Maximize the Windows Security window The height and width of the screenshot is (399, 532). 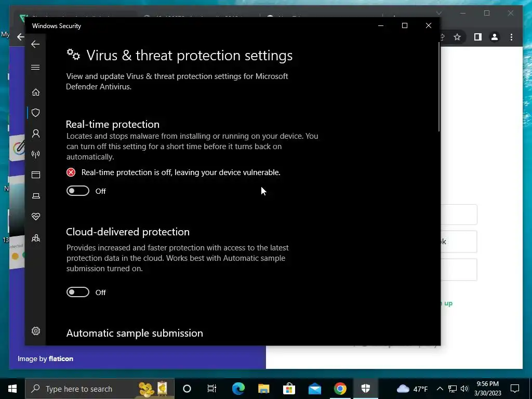pos(404,26)
